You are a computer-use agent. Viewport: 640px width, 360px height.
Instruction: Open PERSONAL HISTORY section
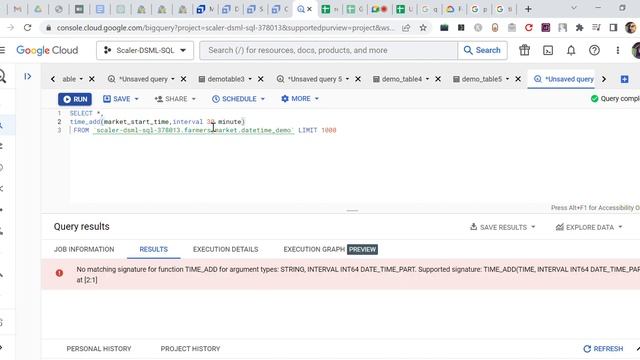(x=99, y=349)
